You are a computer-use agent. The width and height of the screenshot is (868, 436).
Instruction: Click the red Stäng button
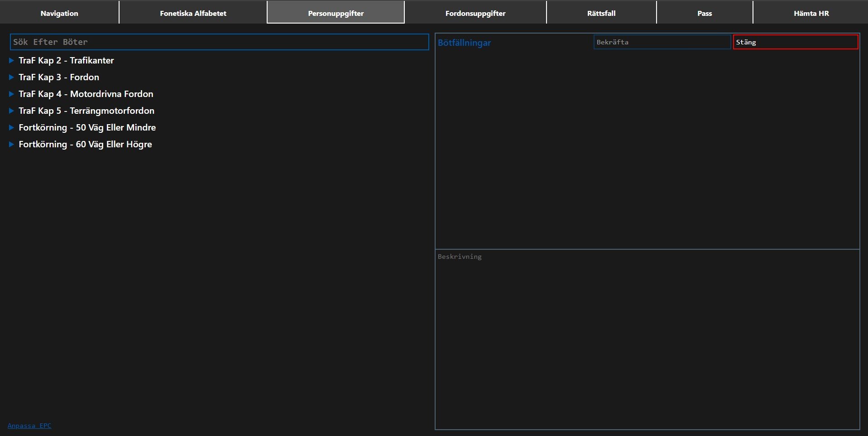795,42
